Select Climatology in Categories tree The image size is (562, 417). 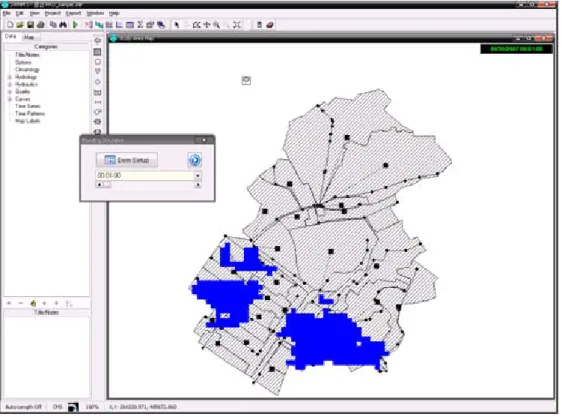tap(27, 70)
